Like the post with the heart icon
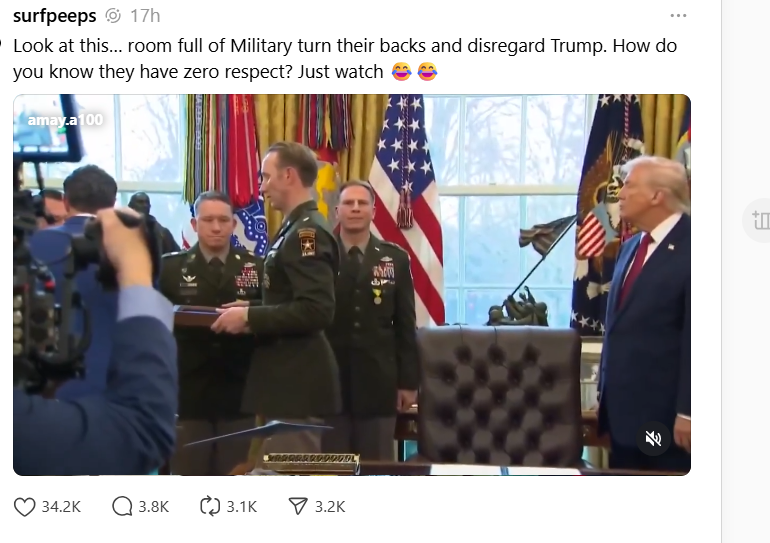 pyautogui.click(x=24, y=507)
